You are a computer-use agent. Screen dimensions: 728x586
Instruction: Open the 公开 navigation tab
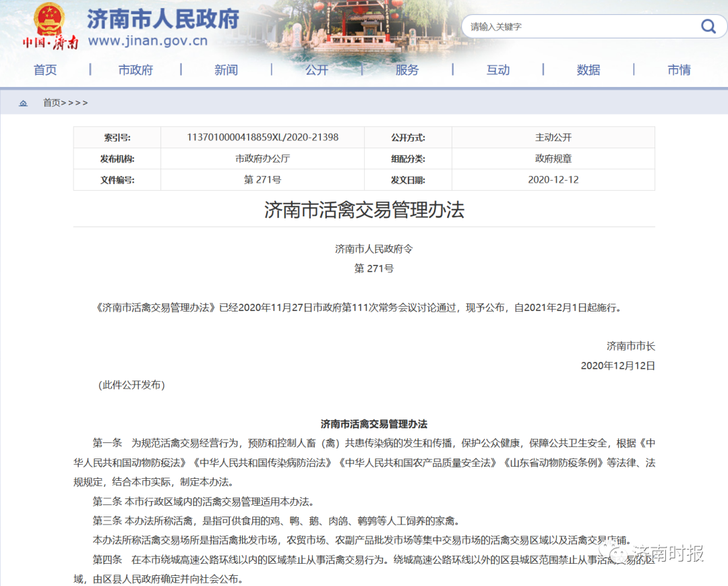[317, 69]
